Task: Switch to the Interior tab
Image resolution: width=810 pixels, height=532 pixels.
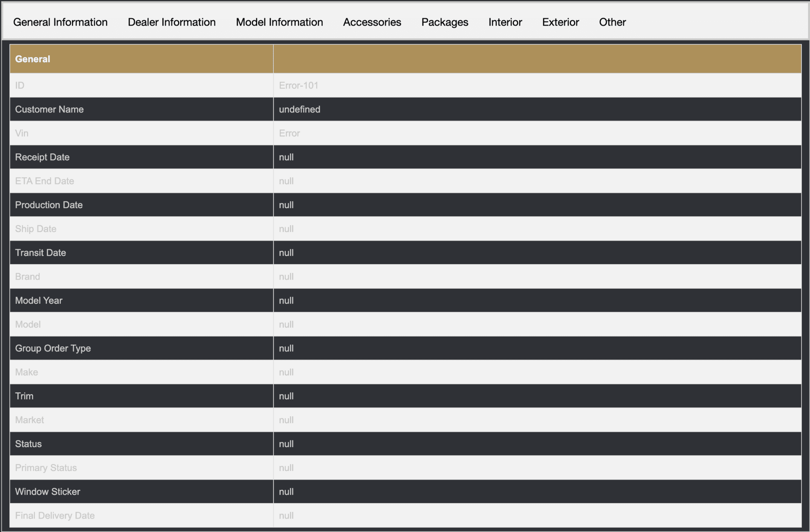Action: click(x=505, y=22)
